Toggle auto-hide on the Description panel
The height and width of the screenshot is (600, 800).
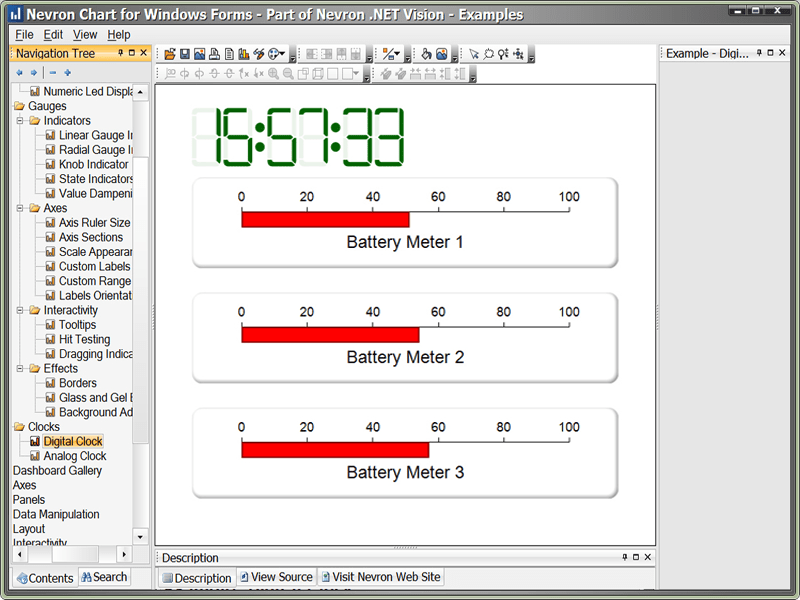624,558
